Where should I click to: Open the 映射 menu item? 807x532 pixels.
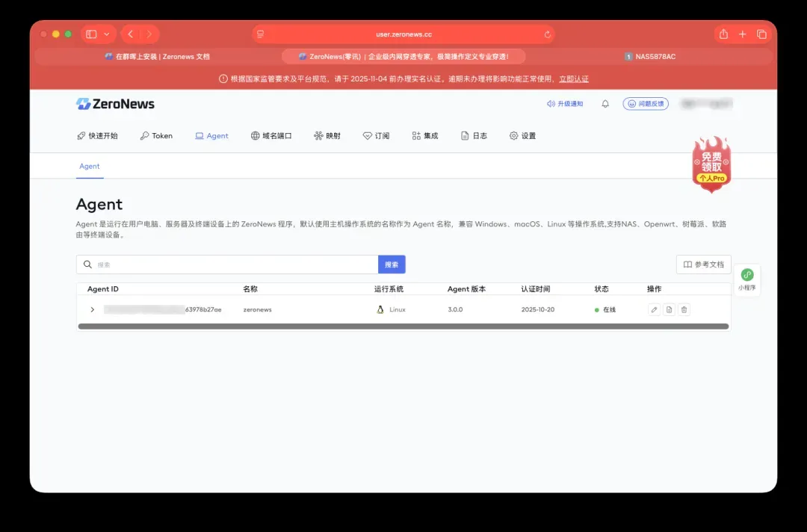click(x=327, y=136)
